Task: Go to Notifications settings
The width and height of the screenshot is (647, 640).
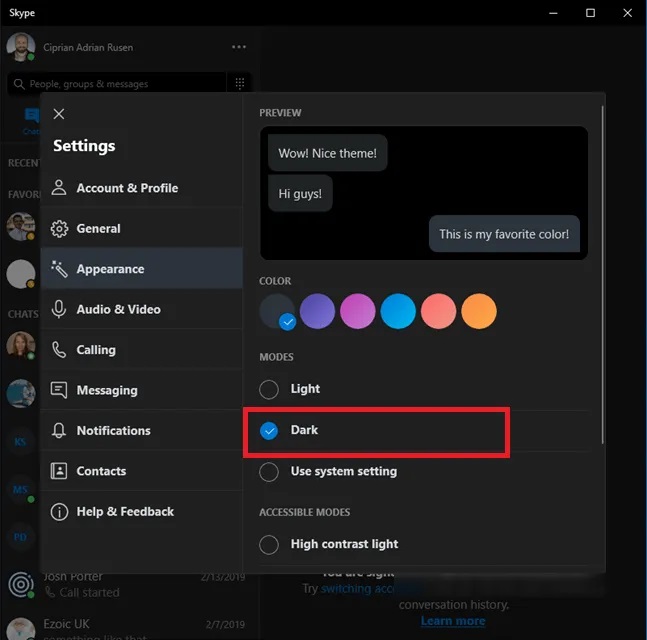Action: (142, 430)
